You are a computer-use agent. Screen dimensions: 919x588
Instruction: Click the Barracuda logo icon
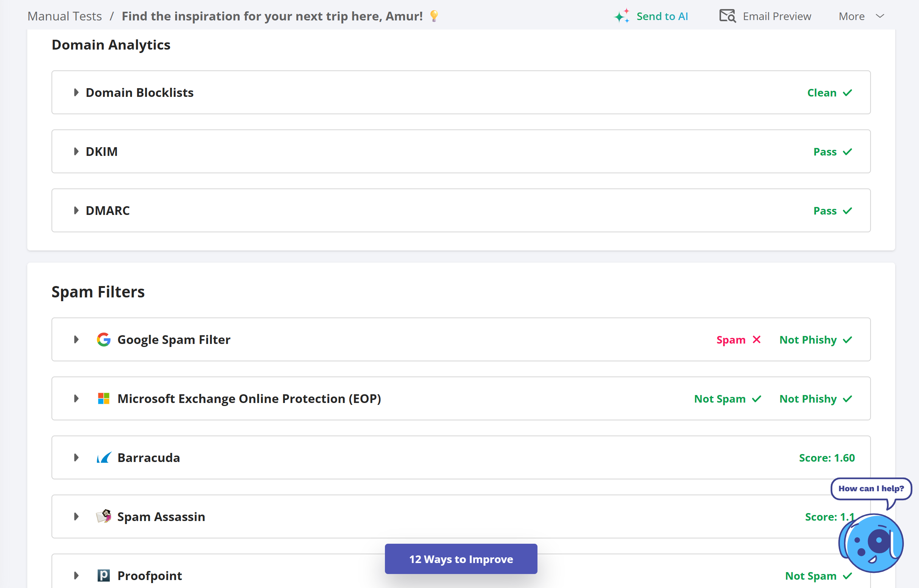click(x=104, y=457)
